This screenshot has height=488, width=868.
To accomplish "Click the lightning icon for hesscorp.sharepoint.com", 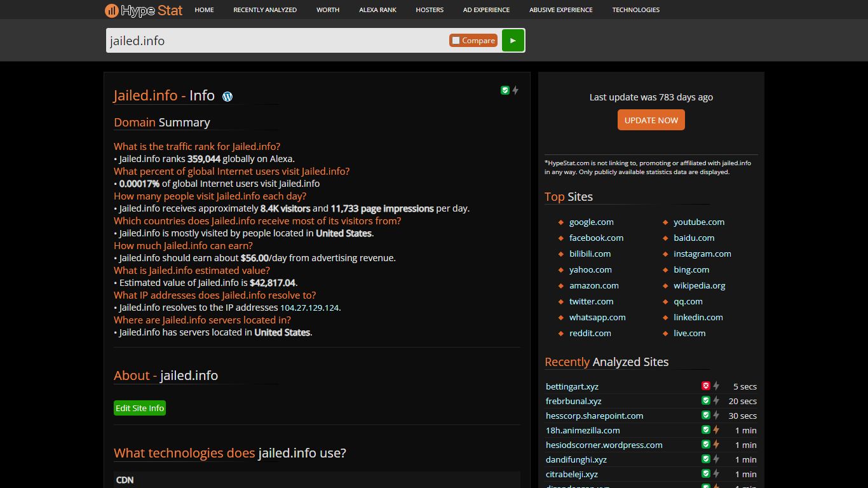I will tap(716, 415).
